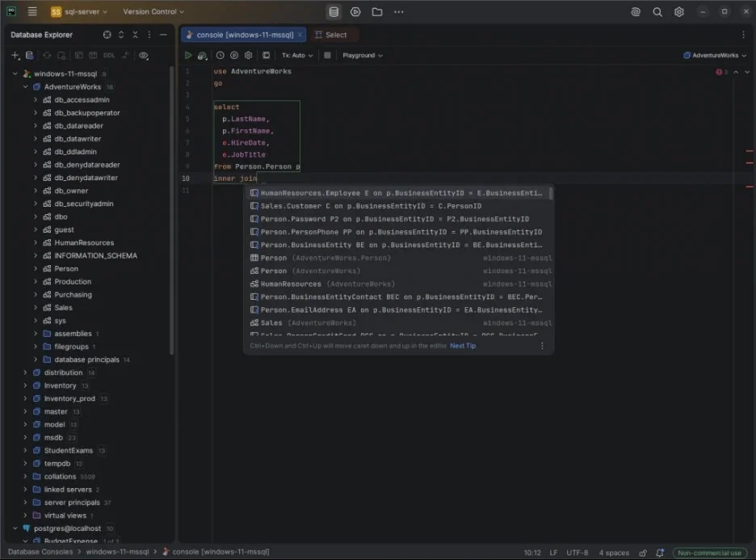The height and width of the screenshot is (560, 756).
Task: Collapse the windows-11-mssql data source node
Action: 15,74
